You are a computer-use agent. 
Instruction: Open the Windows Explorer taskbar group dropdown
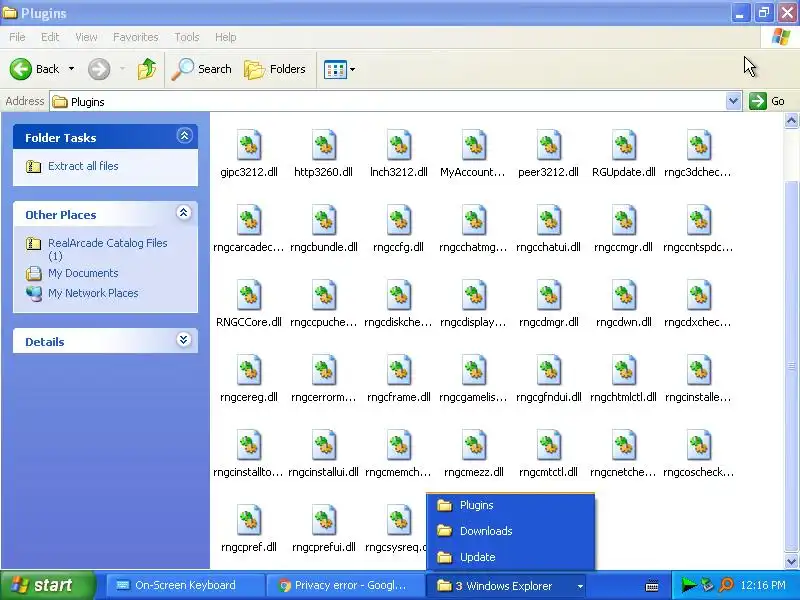pos(580,586)
